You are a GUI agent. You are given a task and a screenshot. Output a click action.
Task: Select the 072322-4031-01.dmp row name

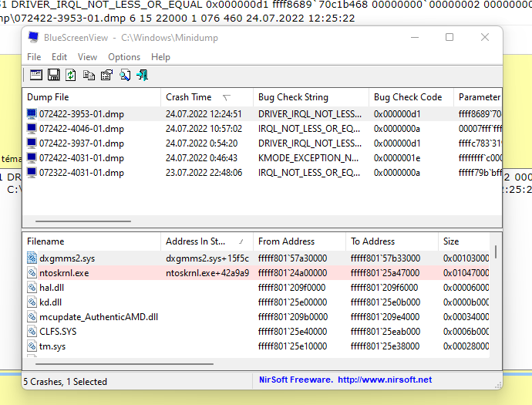(x=82, y=173)
